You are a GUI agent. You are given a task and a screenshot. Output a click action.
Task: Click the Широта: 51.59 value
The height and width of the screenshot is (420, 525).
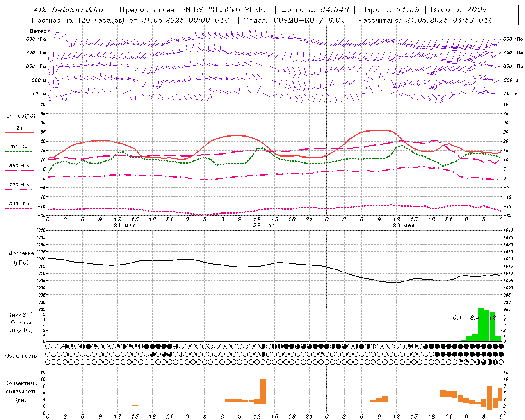390,10
